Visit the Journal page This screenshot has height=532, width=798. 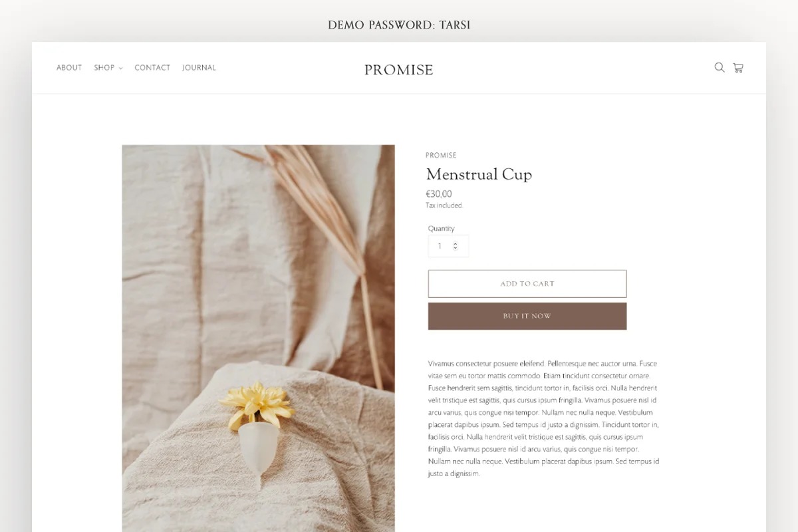coord(199,68)
